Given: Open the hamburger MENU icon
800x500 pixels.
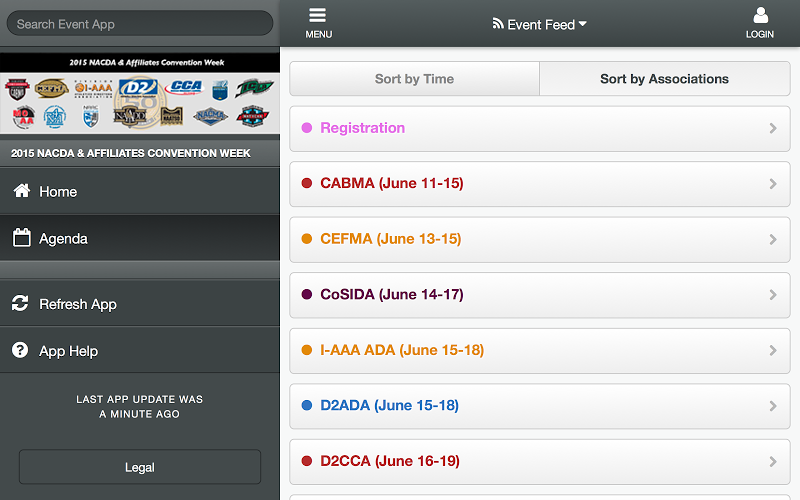Looking at the screenshot, I should tap(317, 15).
